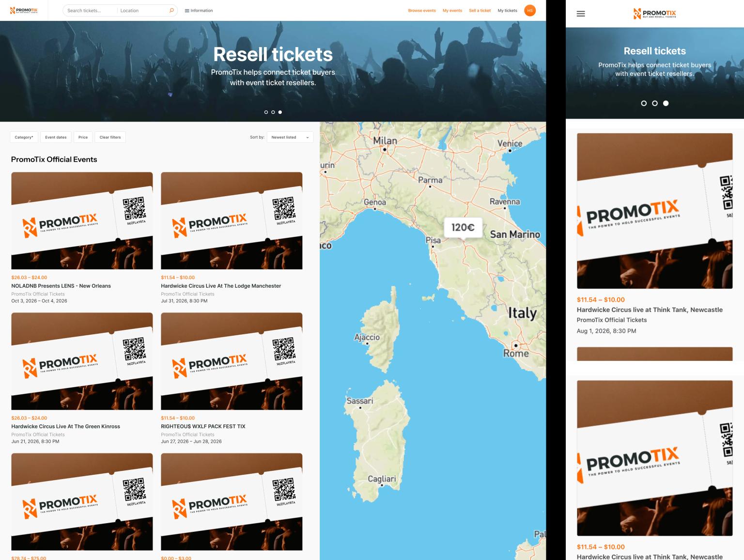
Task: Select Sell a ticket in the header
Action: click(x=480, y=10)
